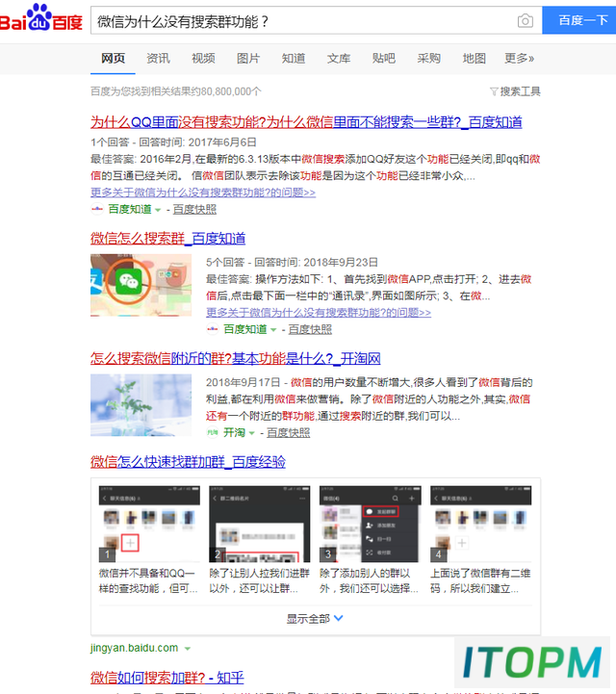Expand dropdown arrow beside first 百度知道
The width and height of the screenshot is (616, 694).
click(158, 210)
